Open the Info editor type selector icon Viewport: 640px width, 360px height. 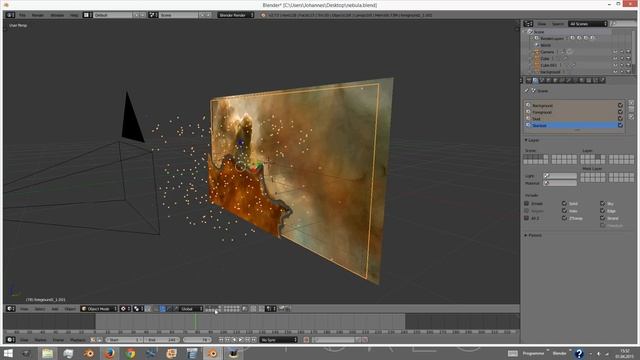pyautogui.click(x=10, y=15)
